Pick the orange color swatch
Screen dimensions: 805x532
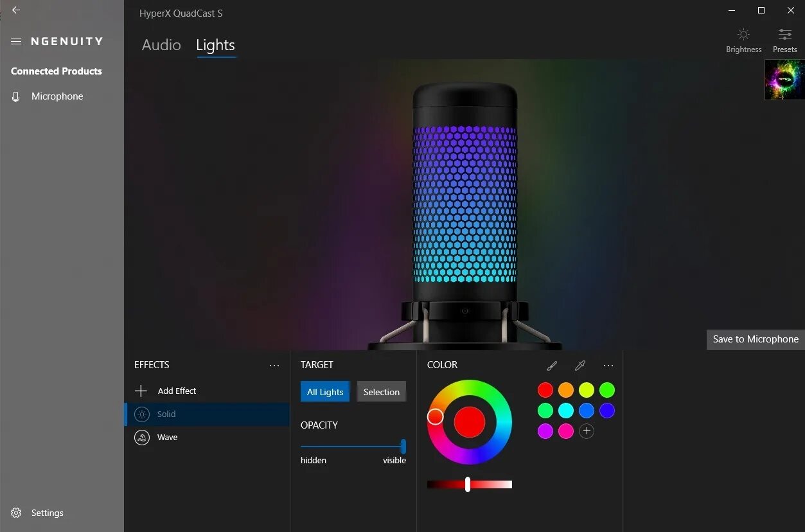click(566, 390)
